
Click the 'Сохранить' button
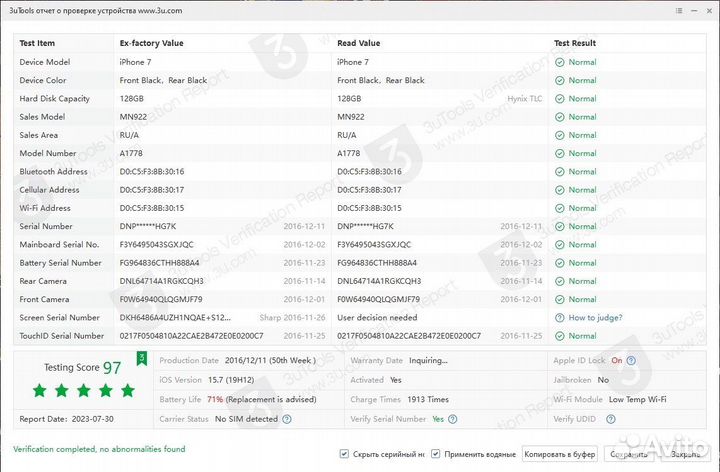pos(629,454)
